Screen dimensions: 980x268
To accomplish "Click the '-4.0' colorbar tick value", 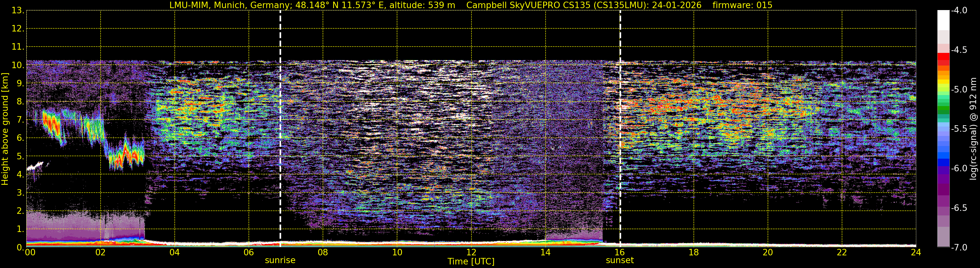I will coord(959,10).
